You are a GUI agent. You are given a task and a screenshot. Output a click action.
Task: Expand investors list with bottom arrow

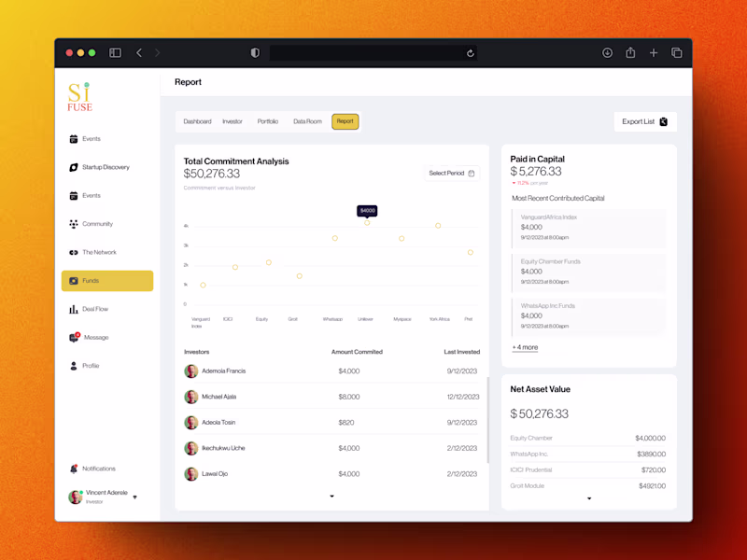coord(332,497)
